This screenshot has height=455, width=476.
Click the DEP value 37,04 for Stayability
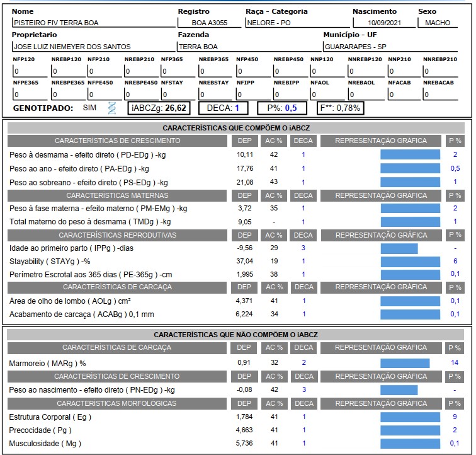[245, 261]
